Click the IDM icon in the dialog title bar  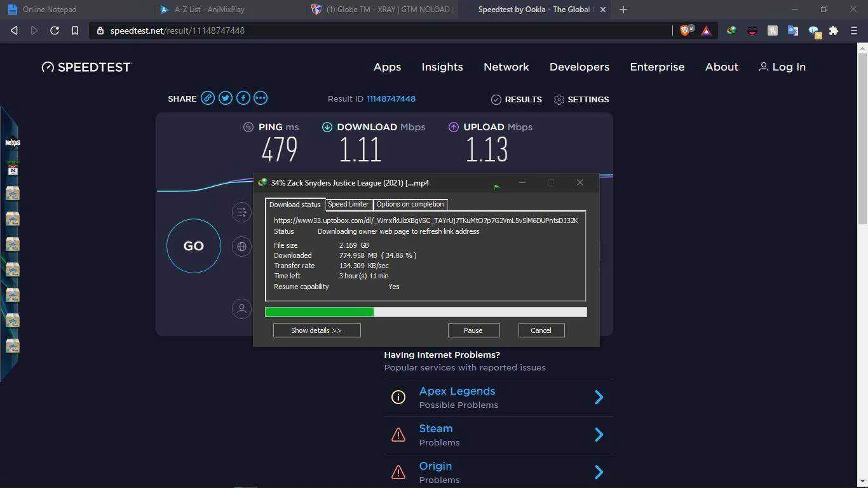tap(262, 182)
